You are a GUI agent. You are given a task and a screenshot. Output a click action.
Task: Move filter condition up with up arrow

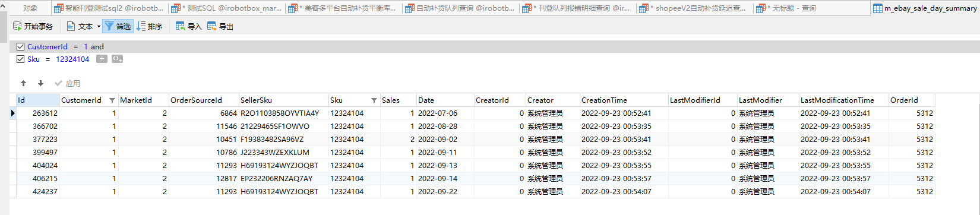23,83
